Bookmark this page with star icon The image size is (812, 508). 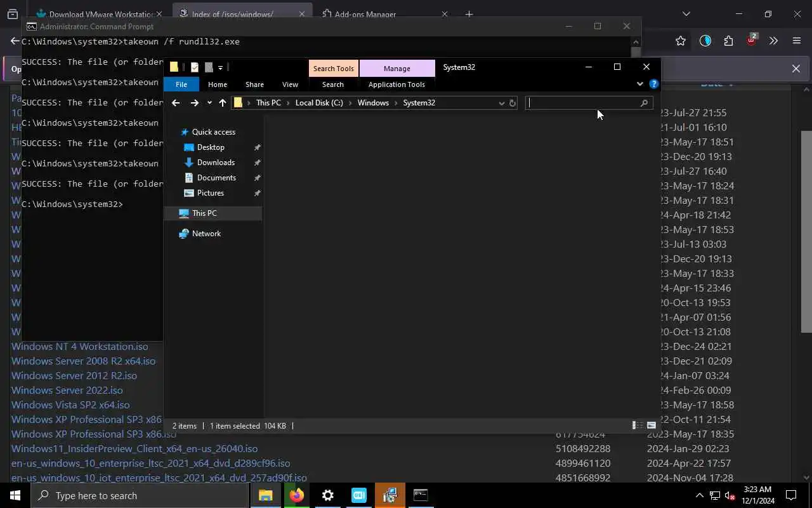(681, 41)
